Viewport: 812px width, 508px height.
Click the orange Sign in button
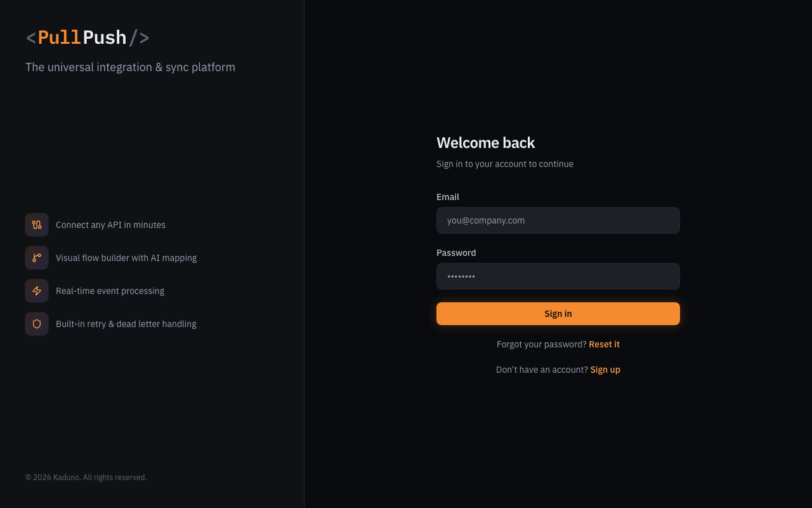(558, 314)
